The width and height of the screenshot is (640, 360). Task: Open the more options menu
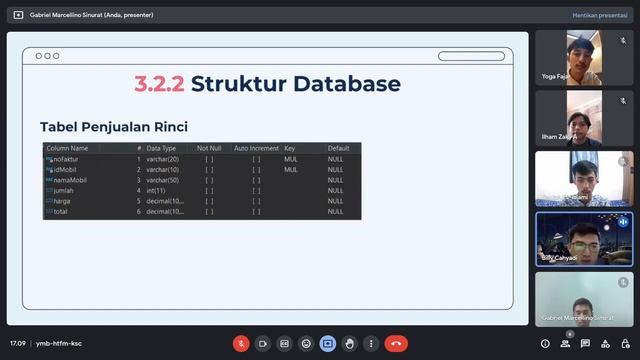371,344
